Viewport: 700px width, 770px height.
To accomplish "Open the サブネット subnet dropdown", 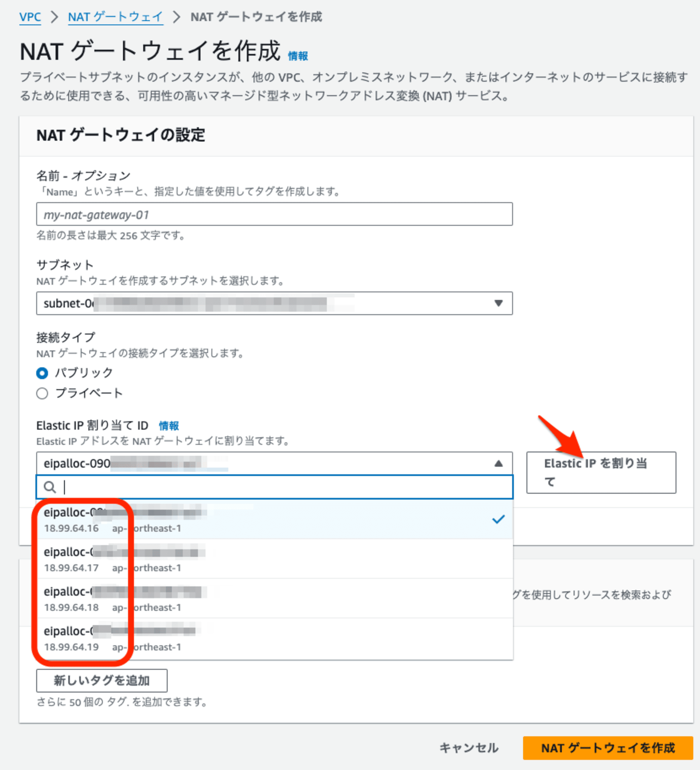I will pyautogui.click(x=274, y=303).
